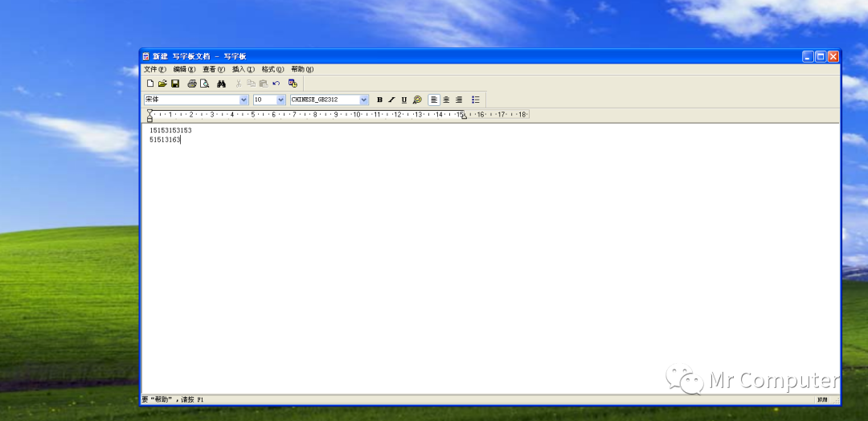Toggle bullet list style

click(x=476, y=100)
